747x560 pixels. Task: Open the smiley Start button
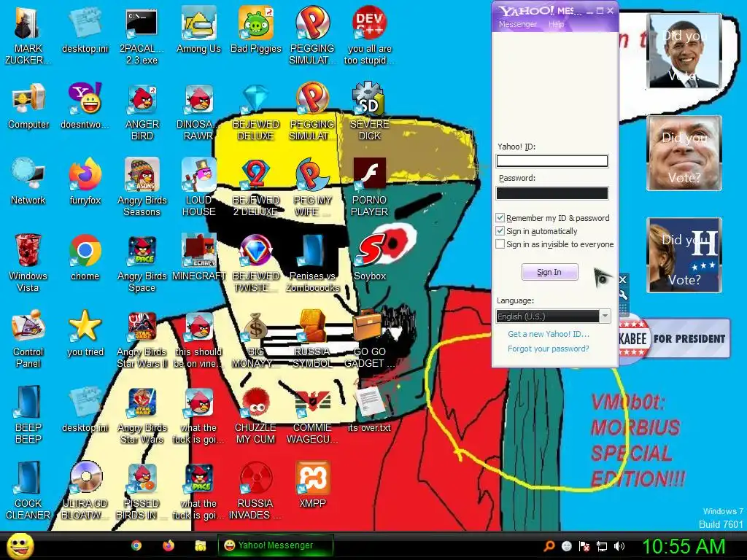(20, 545)
